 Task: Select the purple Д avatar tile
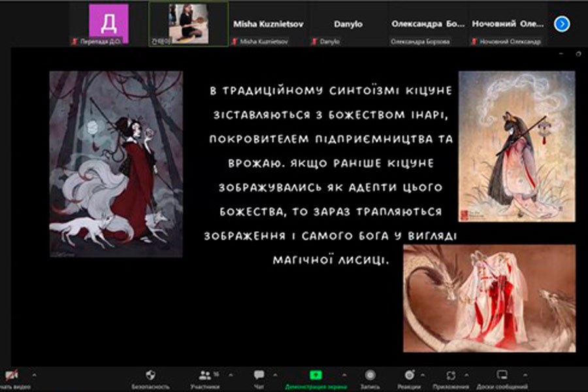[108, 24]
